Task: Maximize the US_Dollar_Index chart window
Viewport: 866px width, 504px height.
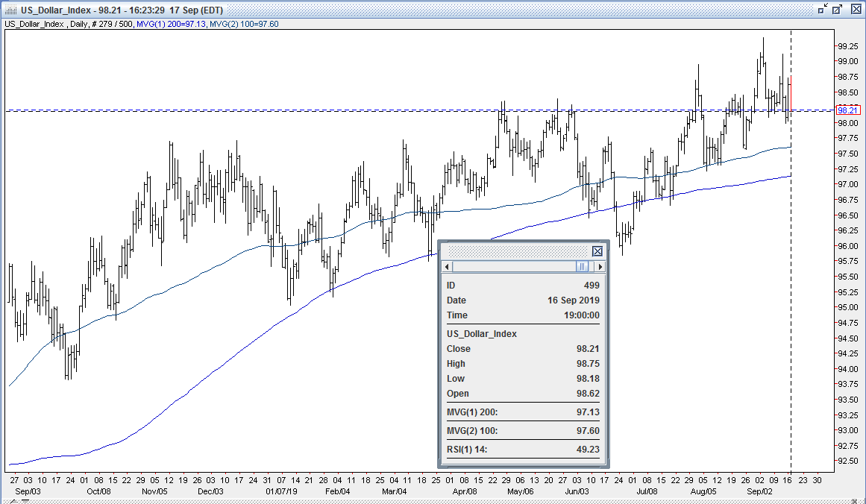Action: point(838,10)
